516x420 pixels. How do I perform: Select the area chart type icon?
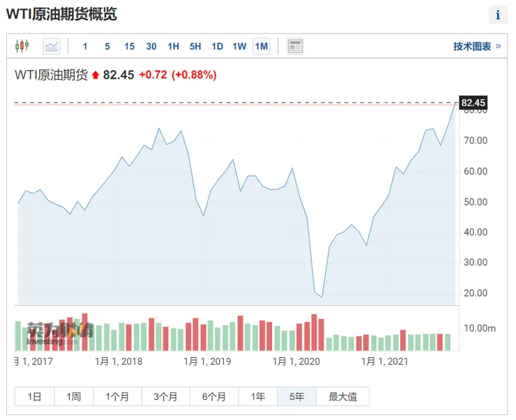pyautogui.click(x=52, y=47)
